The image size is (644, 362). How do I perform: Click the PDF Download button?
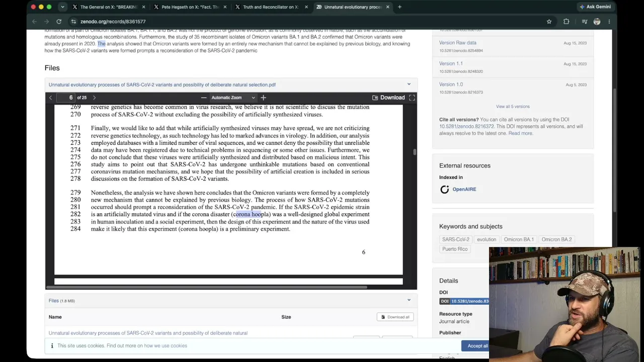point(388,98)
